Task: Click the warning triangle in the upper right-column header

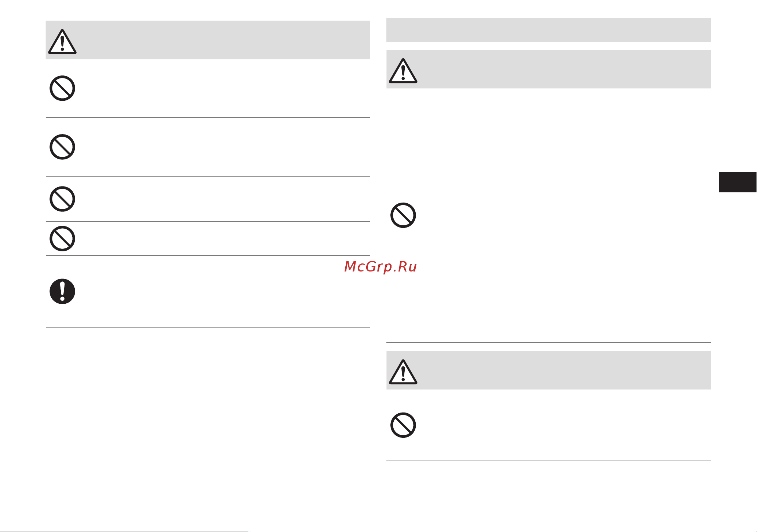Action: click(403, 71)
